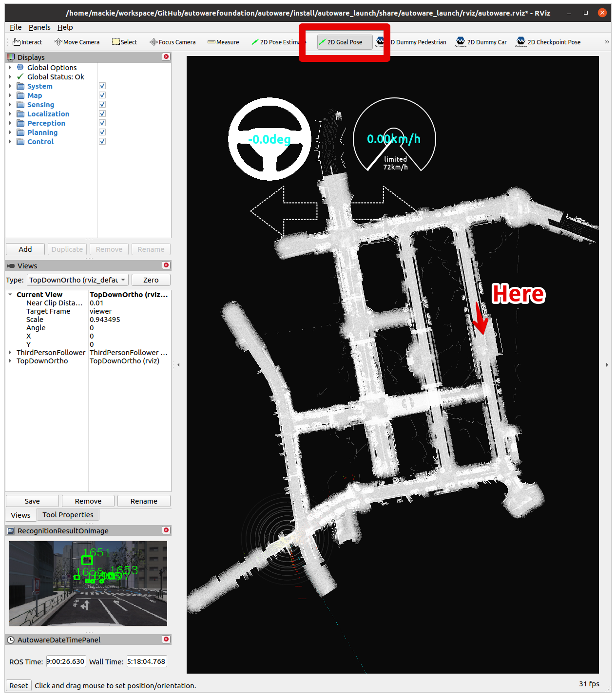The image size is (616, 697).
Task: Click the Reset button in status bar
Action: click(19, 686)
